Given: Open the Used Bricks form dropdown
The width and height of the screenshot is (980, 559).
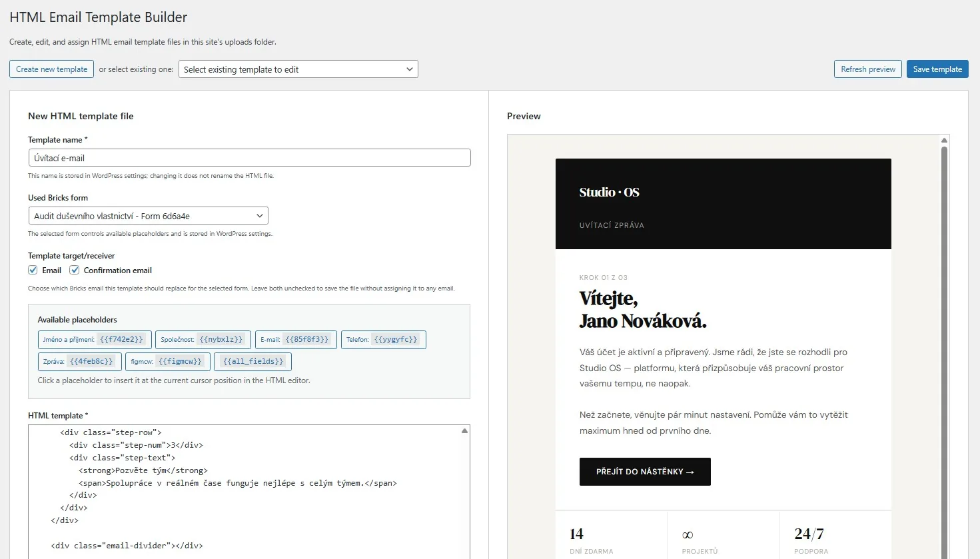Looking at the screenshot, I should pos(148,216).
